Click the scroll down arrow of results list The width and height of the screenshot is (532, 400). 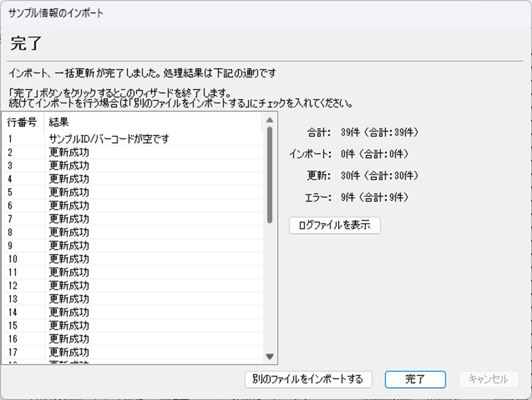pyautogui.click(x=270, y=356)
